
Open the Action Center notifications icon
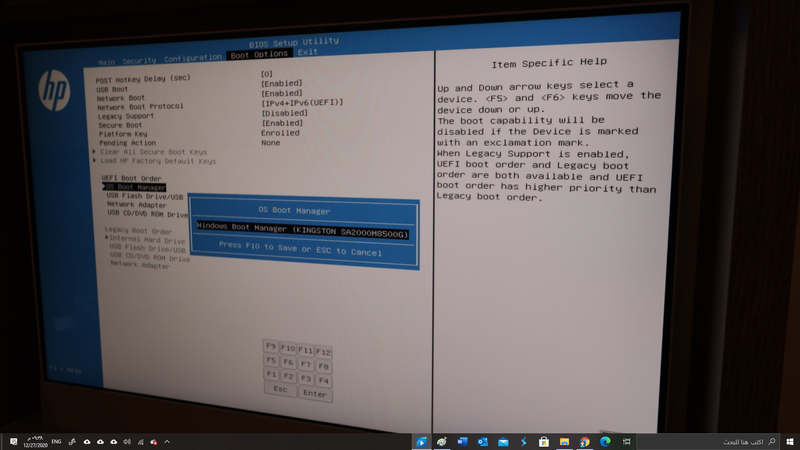(13, 442)
